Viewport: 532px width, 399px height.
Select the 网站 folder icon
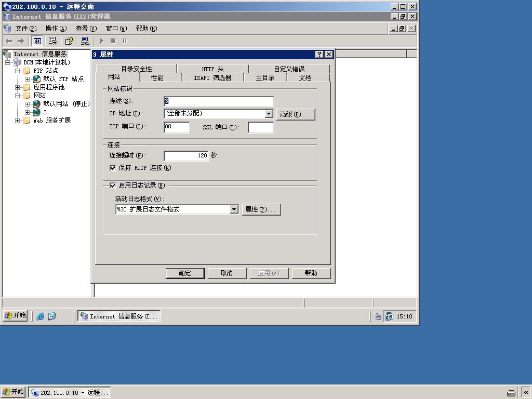tap(26, 96)
